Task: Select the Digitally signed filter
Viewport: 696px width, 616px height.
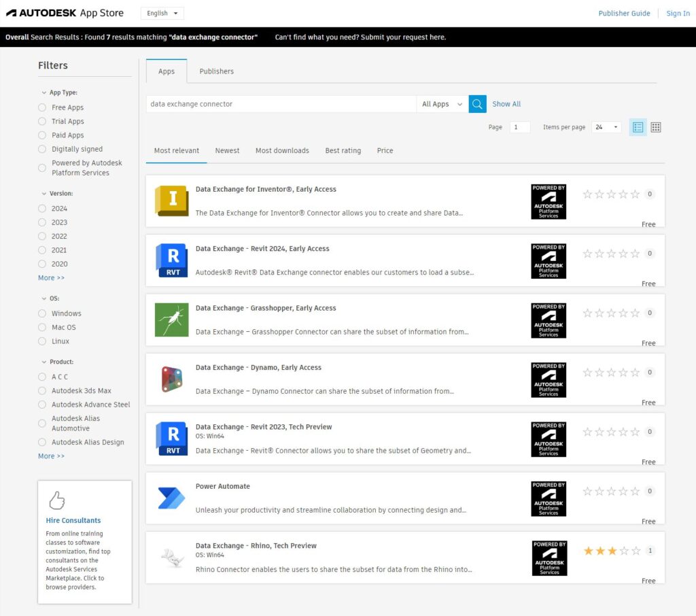Action: (x=42, y=149)
